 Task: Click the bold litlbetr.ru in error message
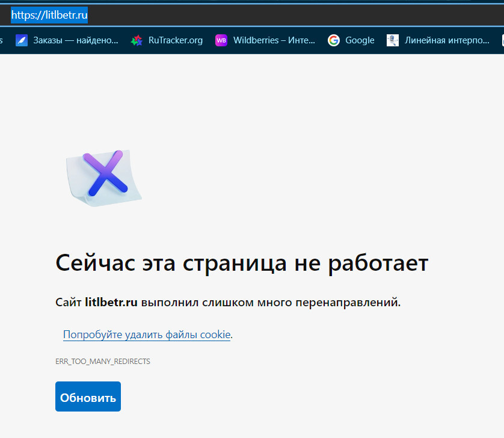coord(111,302)
